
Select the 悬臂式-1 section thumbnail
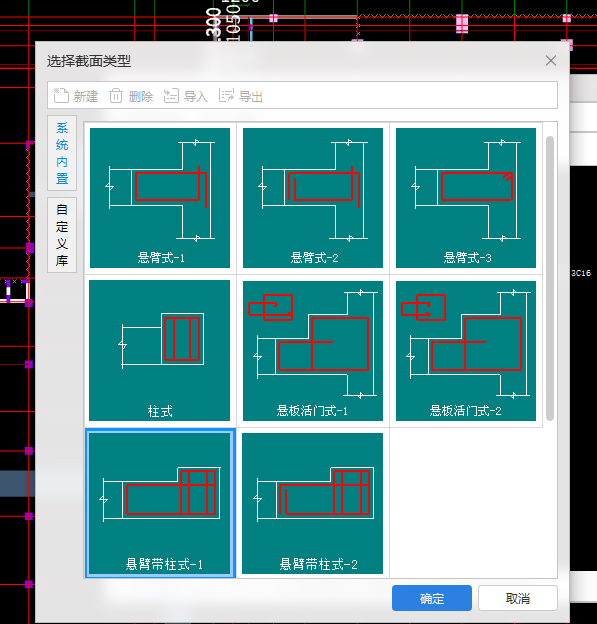click(160, 198)
